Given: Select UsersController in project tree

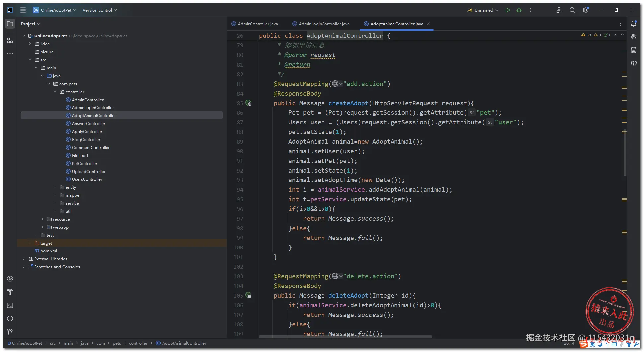Looking at the screenshot, I should click(x=87, y=179).
